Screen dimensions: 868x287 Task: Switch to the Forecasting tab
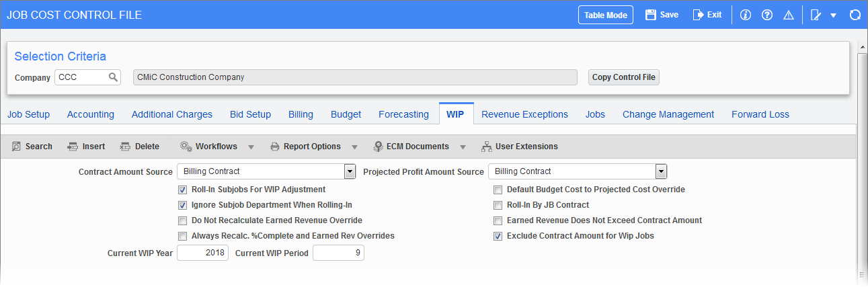click(403, 114)
